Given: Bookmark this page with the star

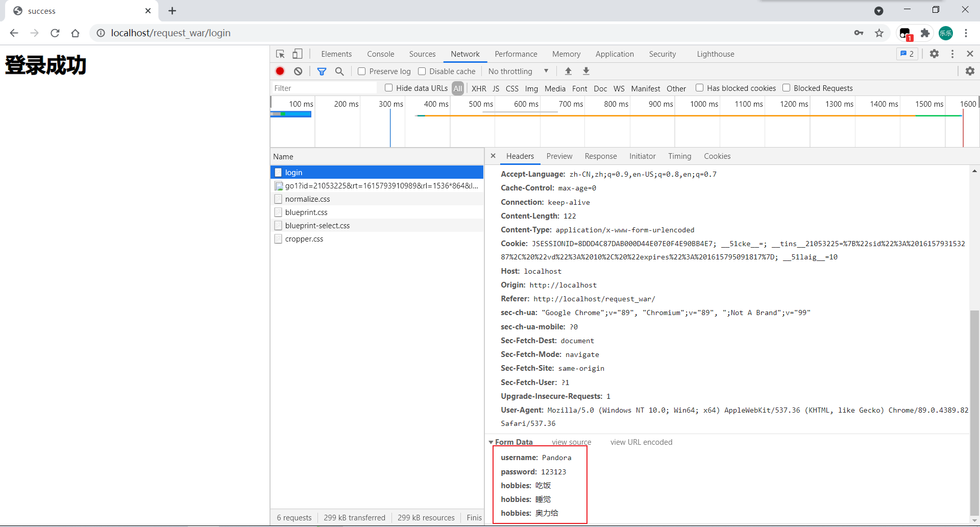Looking at the screenshot, I should [x=879, y=33].
